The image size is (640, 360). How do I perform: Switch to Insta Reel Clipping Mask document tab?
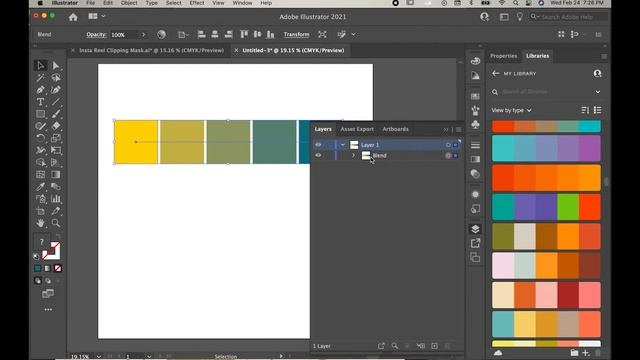point(151,50)
